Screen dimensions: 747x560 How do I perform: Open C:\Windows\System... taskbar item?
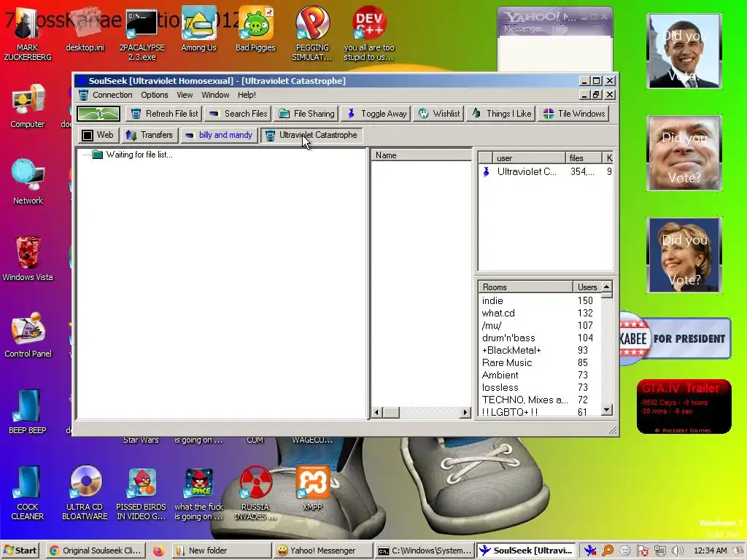tap(425, 551)
